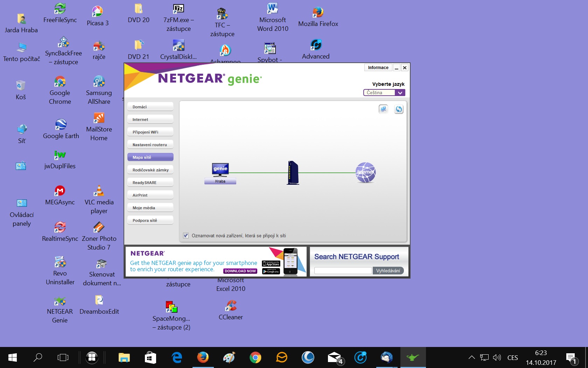The image size is (588, 368).
Task: Open Firefox from the taskbar
Action: pos(203,357)
